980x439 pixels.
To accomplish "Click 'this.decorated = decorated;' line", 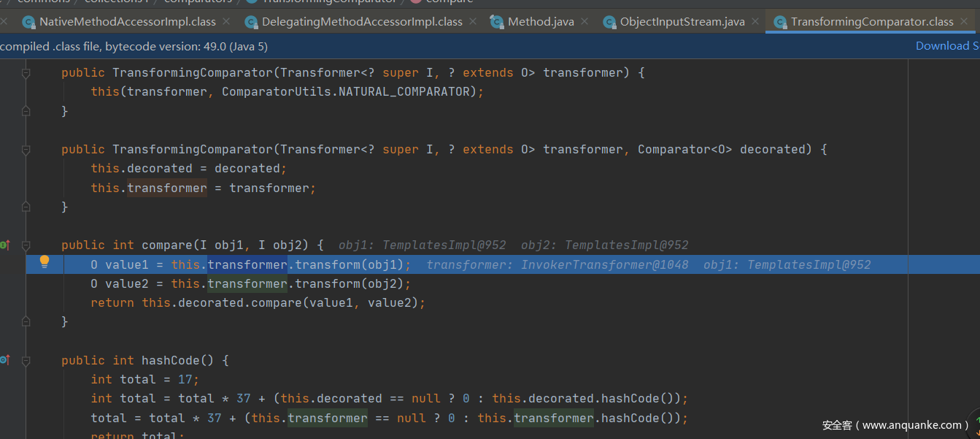I will click(x=189, y=168).
